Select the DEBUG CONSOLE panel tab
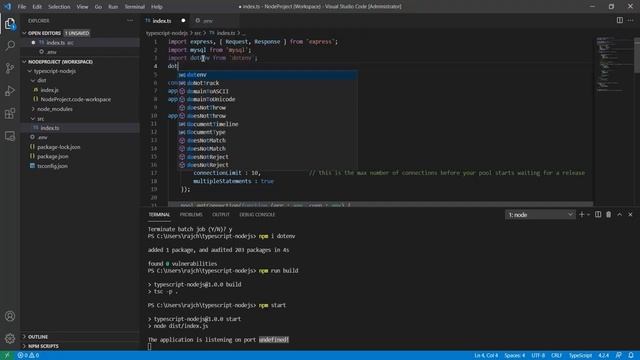Image resolution: width=640 pixels, height=360 pixels. click(257, 215)
